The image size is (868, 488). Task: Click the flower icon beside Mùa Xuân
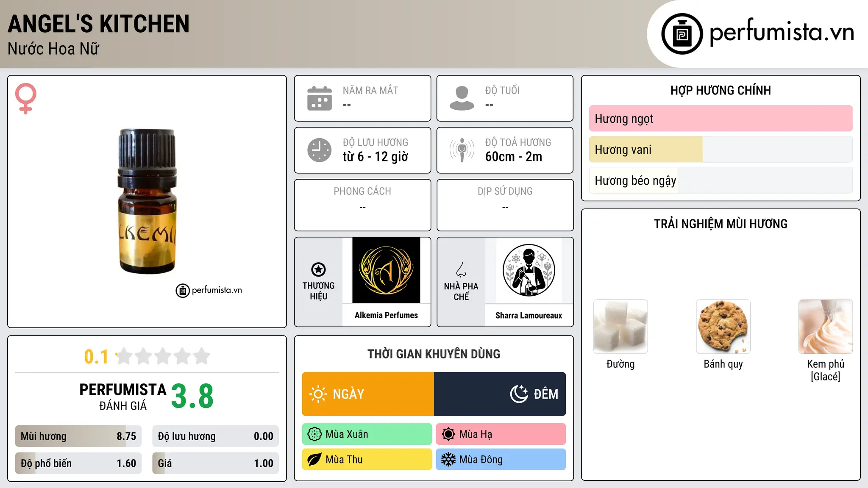(x=314, y=434)
